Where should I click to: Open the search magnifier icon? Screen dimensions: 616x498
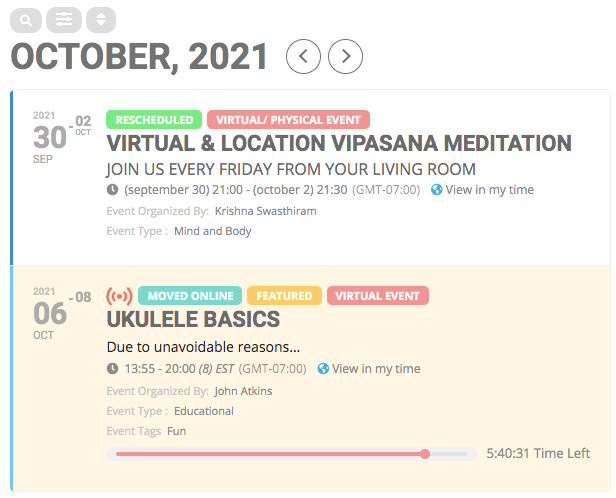point(26,20)
